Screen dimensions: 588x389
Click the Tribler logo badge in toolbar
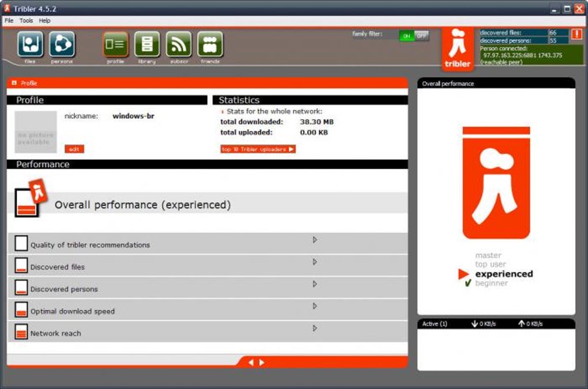(458, 49)
